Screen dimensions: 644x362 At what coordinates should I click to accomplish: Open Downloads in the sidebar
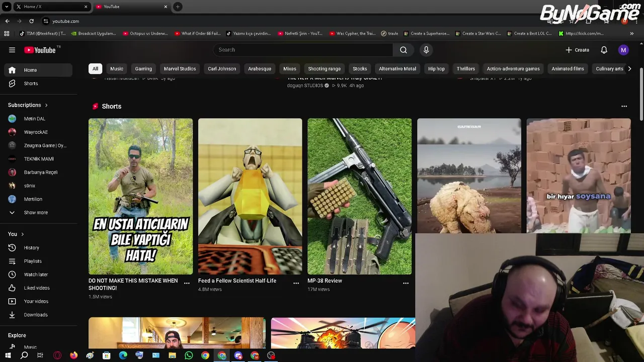pyautogui.click(x=38, y=315)
